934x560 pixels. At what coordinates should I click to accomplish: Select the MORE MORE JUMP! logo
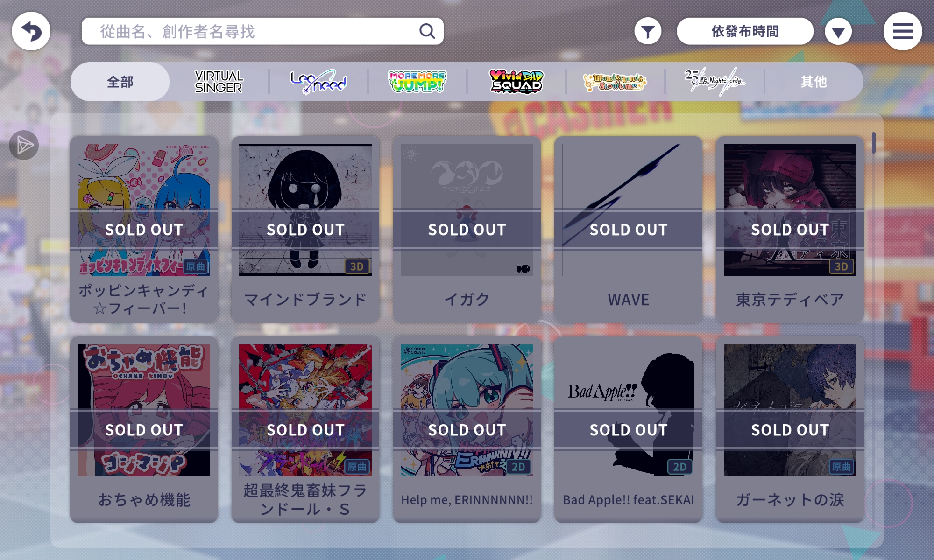pos(417,82)
